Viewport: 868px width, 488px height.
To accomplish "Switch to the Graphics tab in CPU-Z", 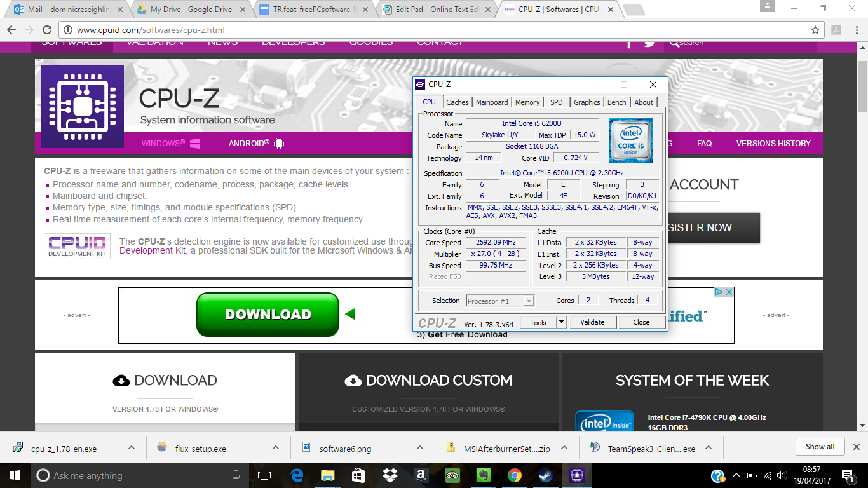I will (587, 102).
